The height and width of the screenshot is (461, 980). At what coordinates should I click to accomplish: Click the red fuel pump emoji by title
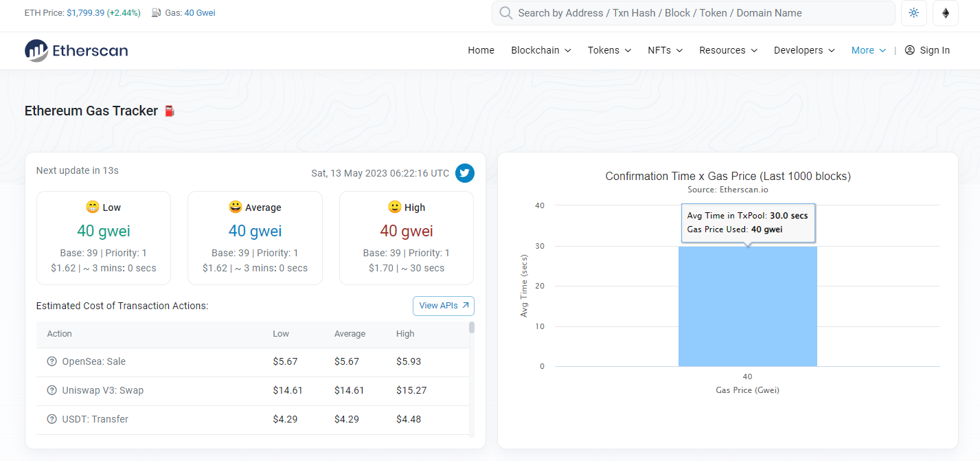pos(170,111)
